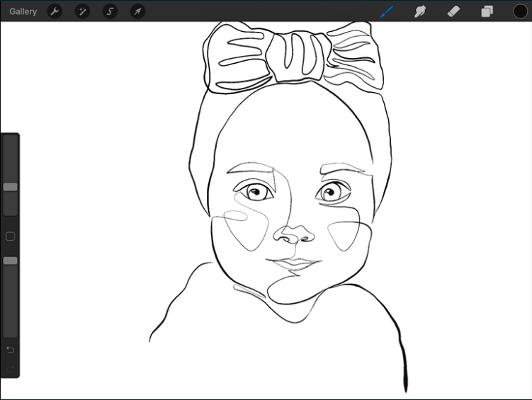Activate the Transform arrow tool
The height and width of the screenshot is (400, 532).
click(137, 11)
